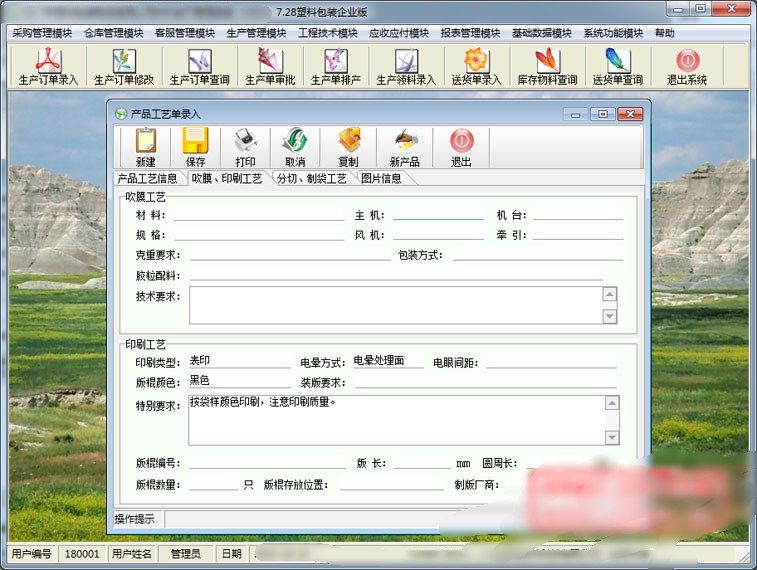Click up arrow of 技术要求 scrollbar
Viewport: 757px width, 570px height.
610,294
